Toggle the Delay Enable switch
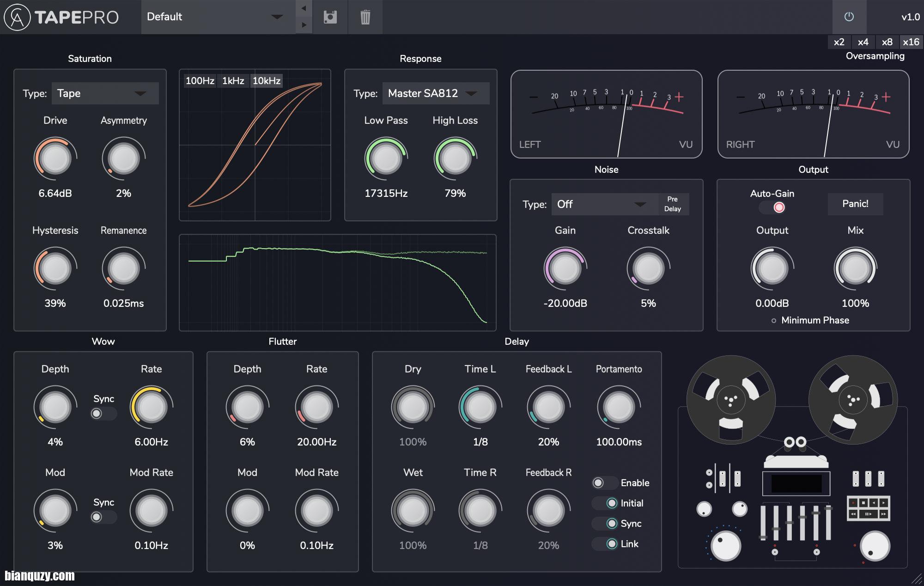 coord(605,483)
